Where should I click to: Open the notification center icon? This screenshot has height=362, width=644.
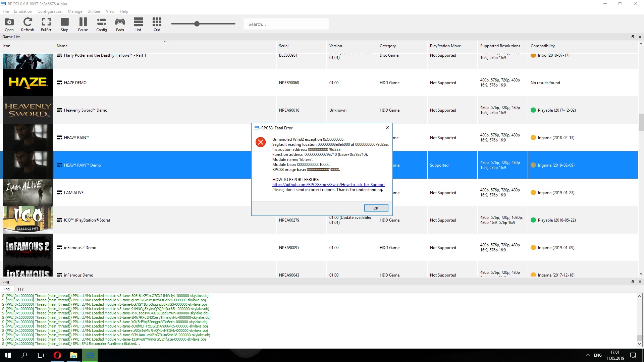(633, 355)
